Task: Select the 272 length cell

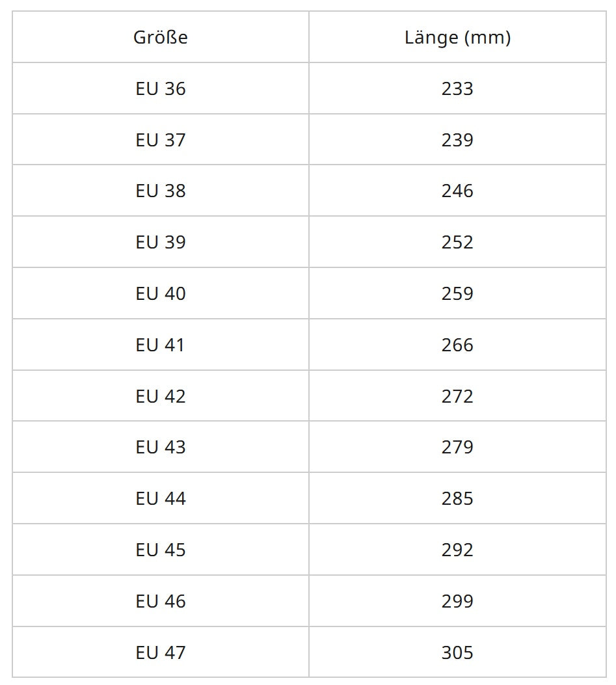Action: click(457, 396)
